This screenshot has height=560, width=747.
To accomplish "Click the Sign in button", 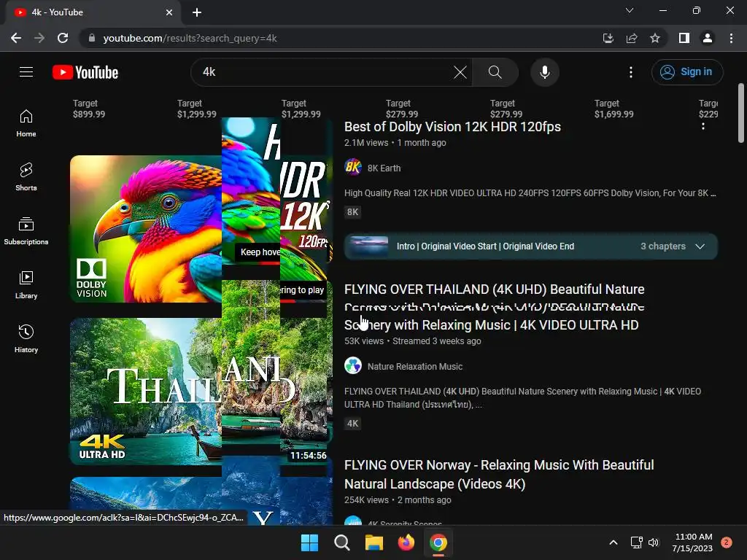I will 687,72.
